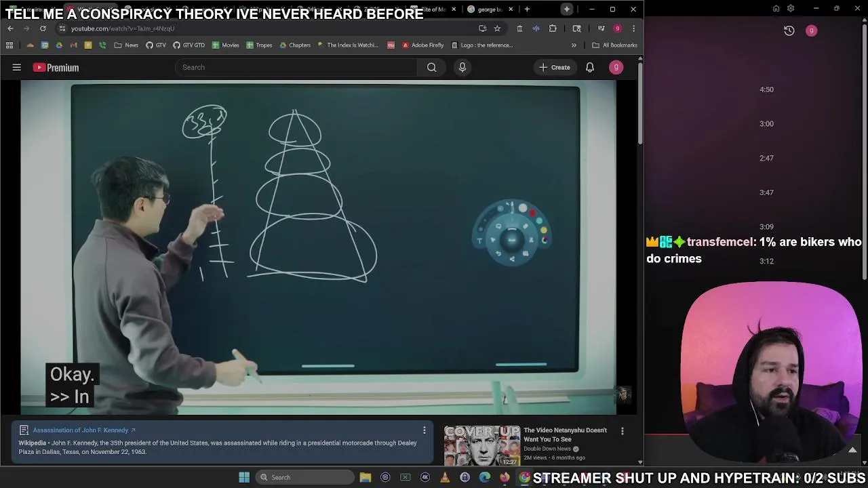Open Firefox from taskbar
868x488 pixels.
coord(505,477)
